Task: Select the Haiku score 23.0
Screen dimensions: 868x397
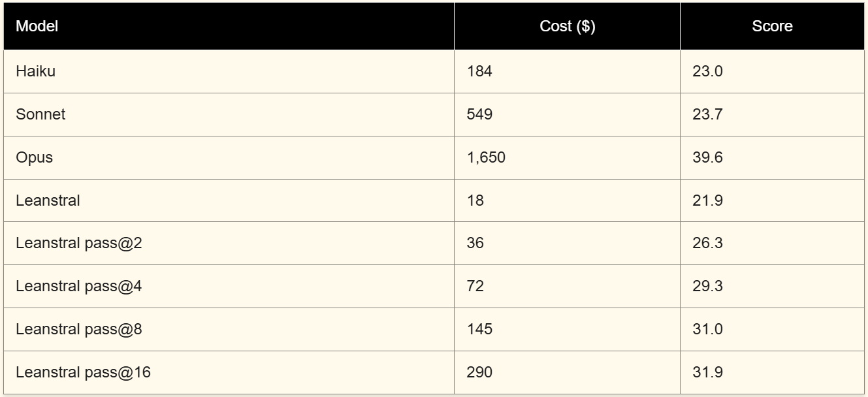Action: point(707,71)
